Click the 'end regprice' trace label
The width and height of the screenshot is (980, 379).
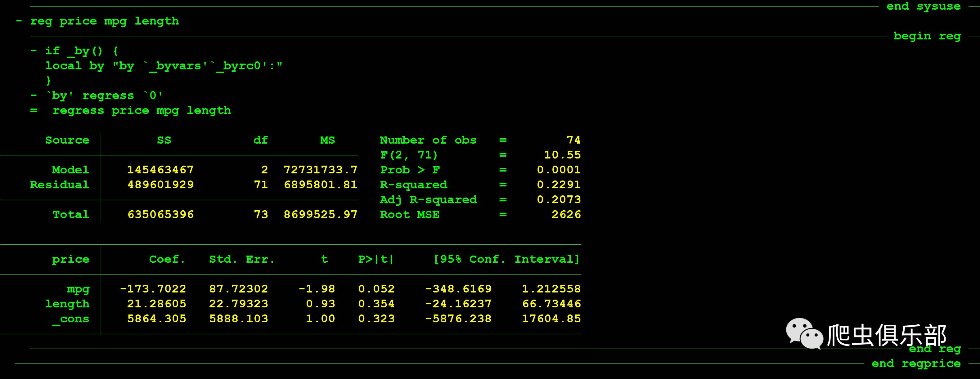click(916, 363)
